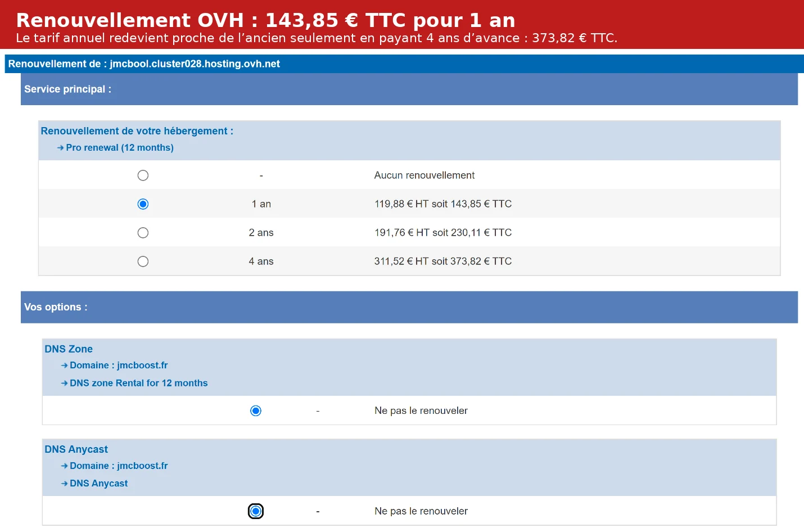This screenshot has height=532, width=804.
Task: Select the 'Aucun renouvellement' radio button
Action: (143, 175)
